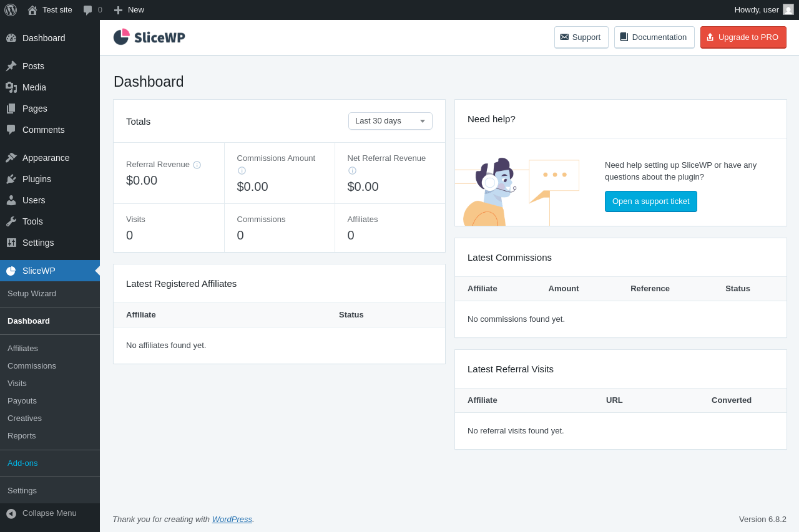Open the Setup Wizard submenu item
Screen dimensions: 799x532
pyautogui.click(x=32, y=293)
